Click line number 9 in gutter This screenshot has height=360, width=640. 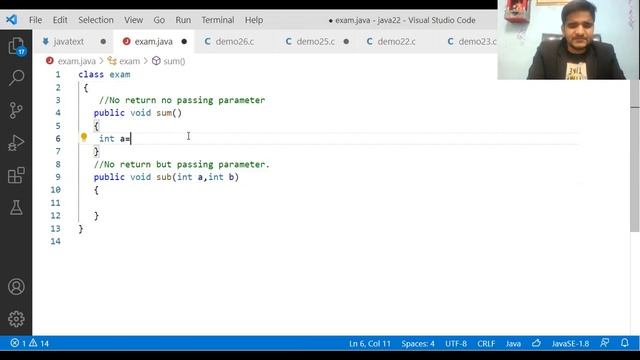58,177
